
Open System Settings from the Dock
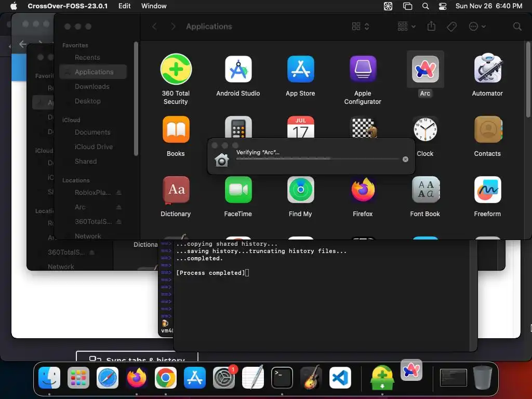click(224, 378)
